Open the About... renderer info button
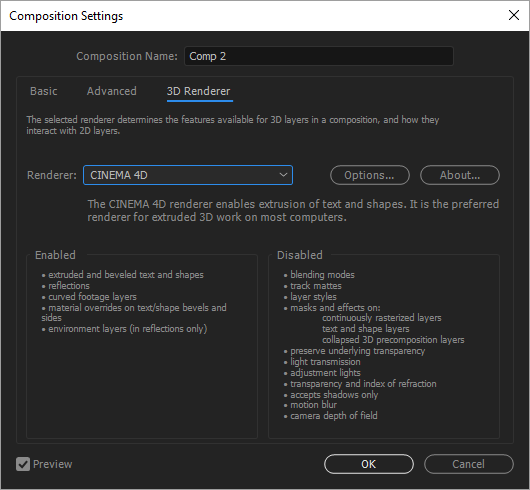The width and height of the screenshot is (530, 490). pyautogui.click(x=460, y=175)
